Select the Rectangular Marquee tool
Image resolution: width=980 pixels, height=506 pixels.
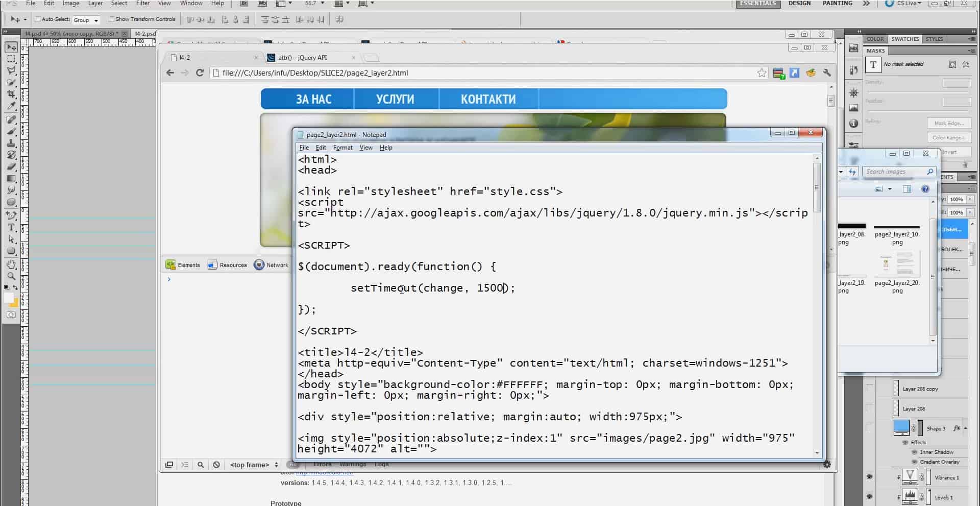(11, 59)
